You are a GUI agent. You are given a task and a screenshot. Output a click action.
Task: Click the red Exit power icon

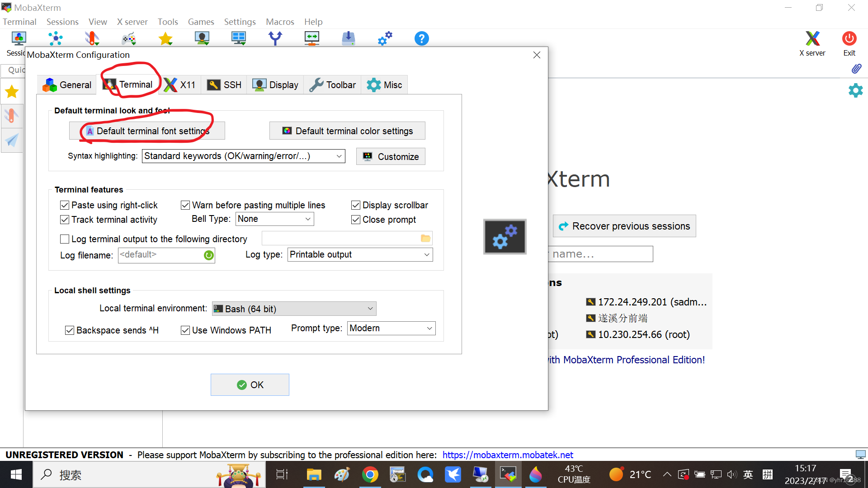[849, 39]
